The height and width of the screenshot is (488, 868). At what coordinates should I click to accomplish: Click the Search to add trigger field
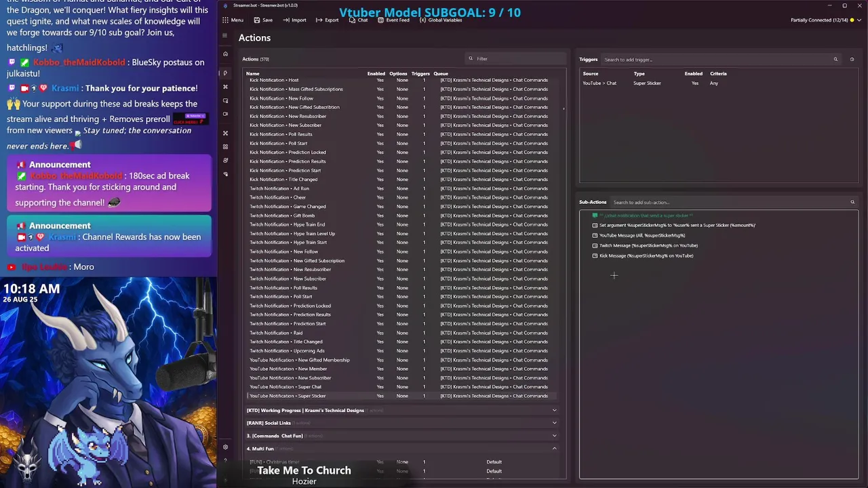[x=721, y=60]
